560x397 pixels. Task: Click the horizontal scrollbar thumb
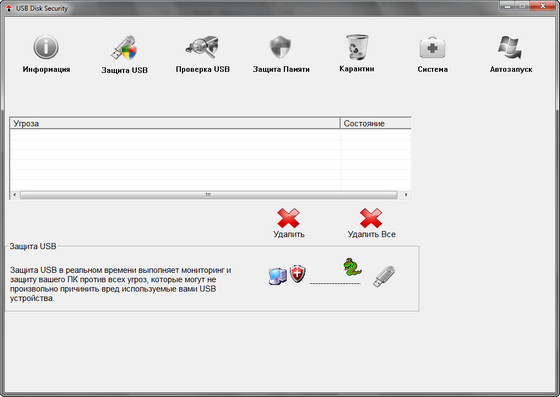click(x=209, y=195)
